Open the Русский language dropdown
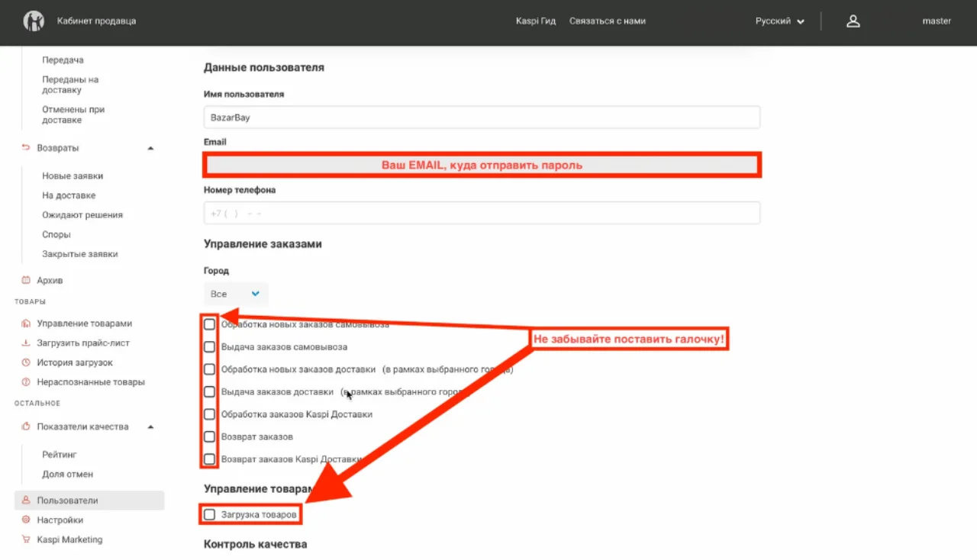Image resolution: width=977 pixels, height=560 pixels. click(x=779, y=21)
